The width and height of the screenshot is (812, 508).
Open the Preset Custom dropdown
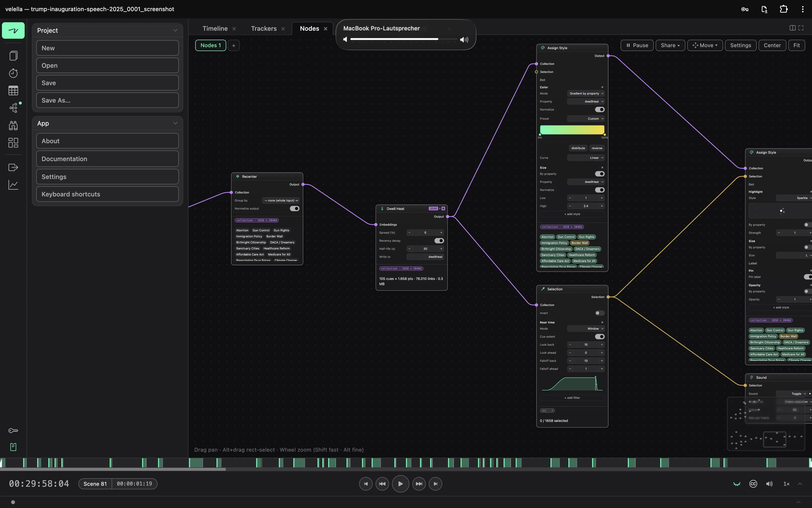[586, 119]
